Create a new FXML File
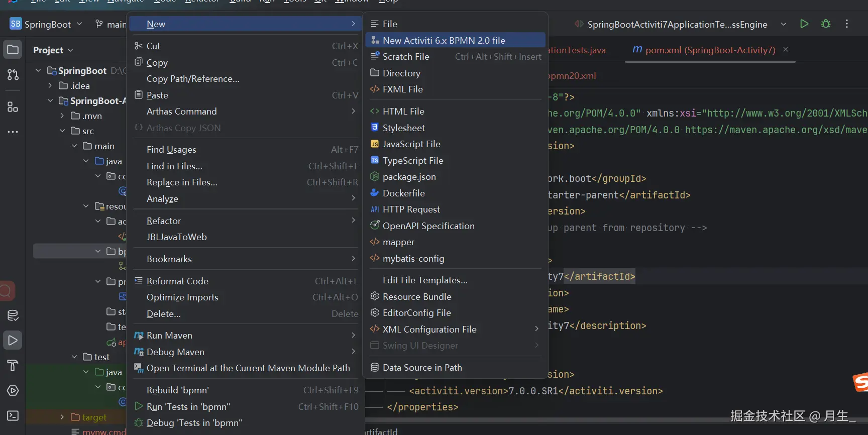This screenshot has height=435, width=868. [455, 89]
